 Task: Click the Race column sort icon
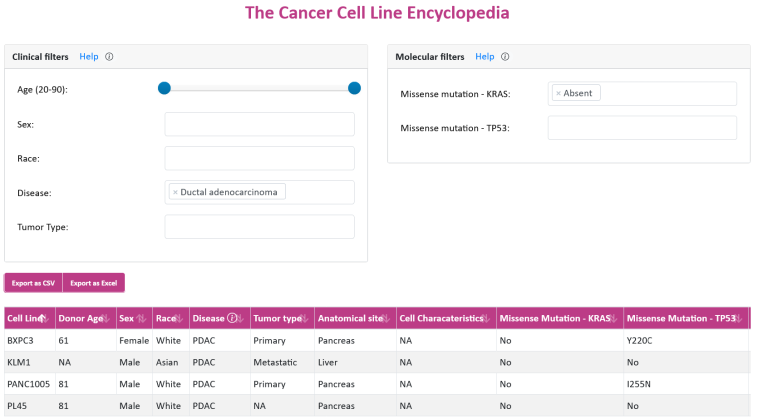178,319
